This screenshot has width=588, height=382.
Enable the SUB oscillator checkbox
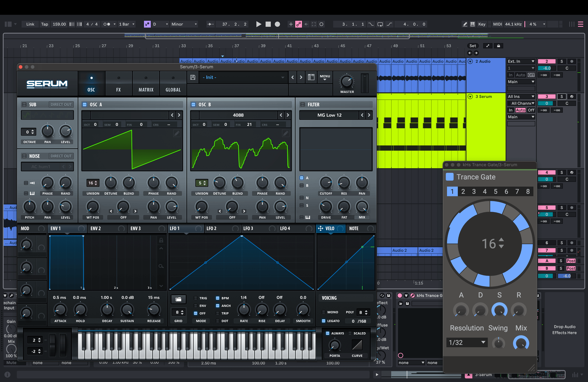tap(24, 104)
